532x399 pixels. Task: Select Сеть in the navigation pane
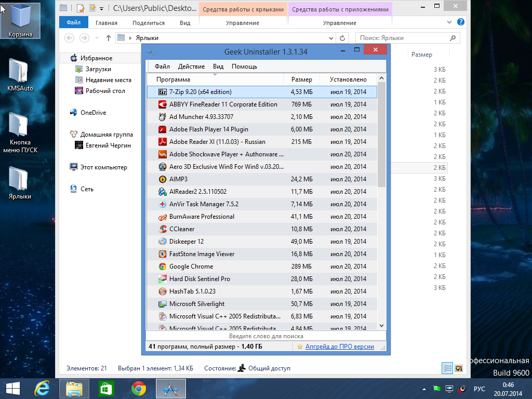tap(87, 189)
